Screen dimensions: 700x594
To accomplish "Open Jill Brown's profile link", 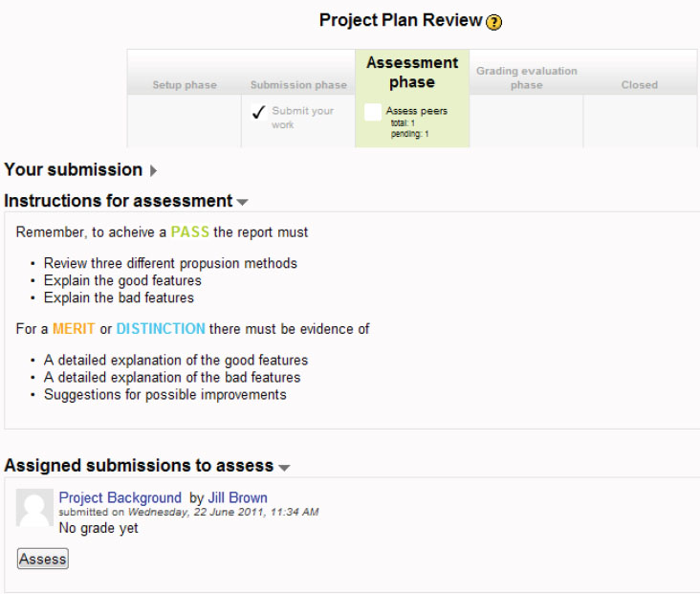I will click(x=237, y=497).
